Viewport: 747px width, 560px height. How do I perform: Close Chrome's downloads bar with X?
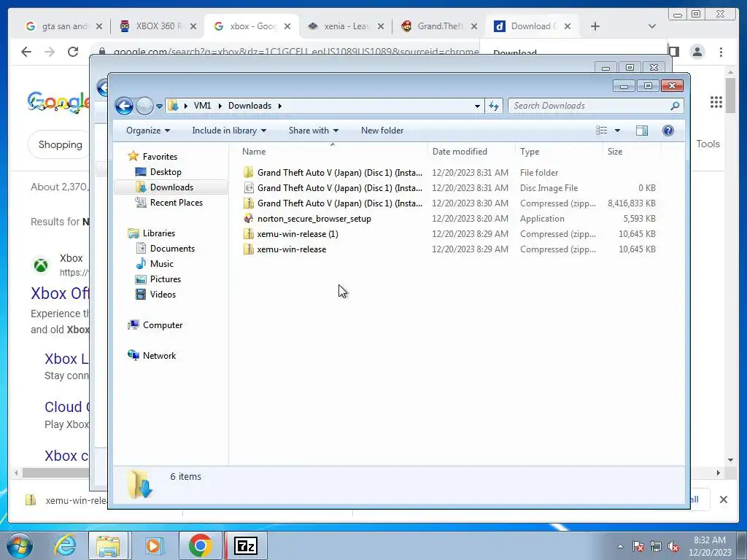tap(723, 499)
